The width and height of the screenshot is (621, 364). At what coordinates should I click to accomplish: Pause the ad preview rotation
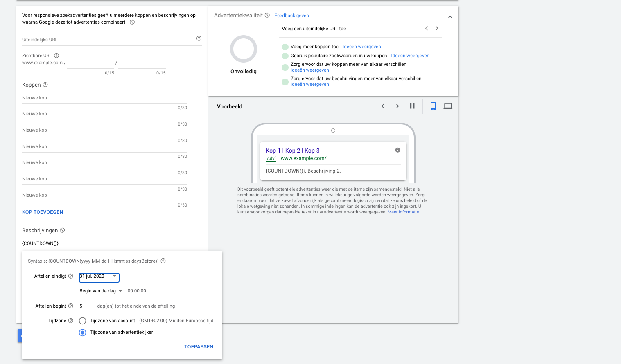point(412,106)
